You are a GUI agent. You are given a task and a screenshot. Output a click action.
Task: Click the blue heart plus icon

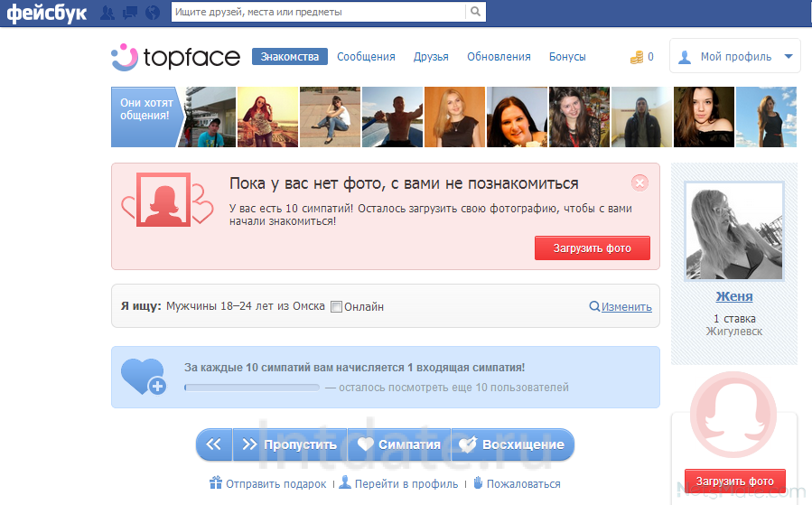(143, 377)
